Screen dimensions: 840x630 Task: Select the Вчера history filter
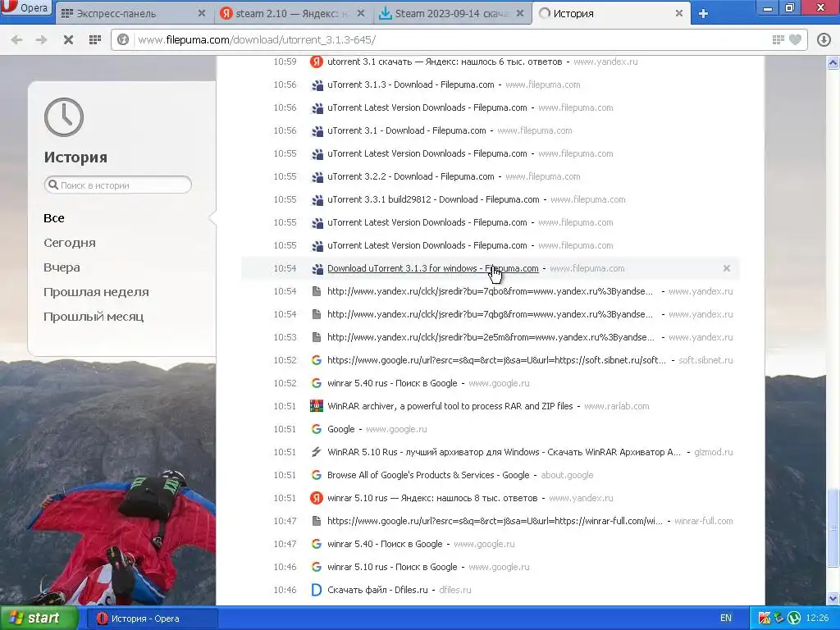point(62,267)
